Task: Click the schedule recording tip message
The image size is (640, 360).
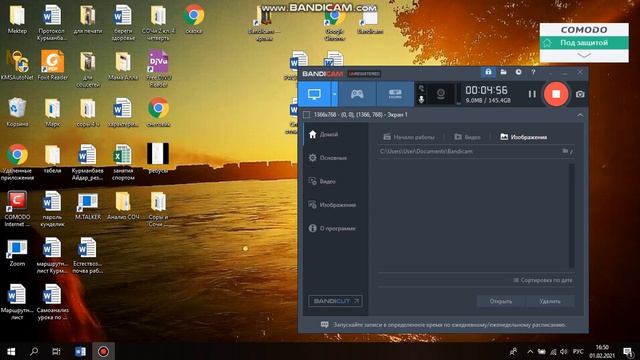Action: coord(444,325)
